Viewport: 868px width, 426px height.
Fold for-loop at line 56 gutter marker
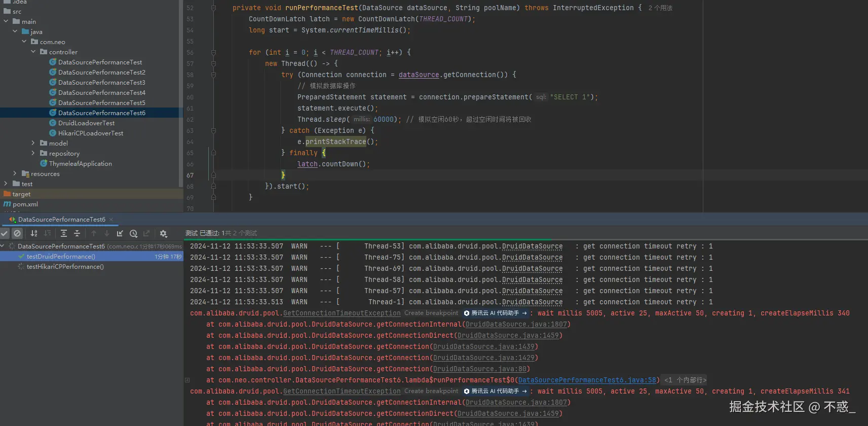click(x=213, y=53)
